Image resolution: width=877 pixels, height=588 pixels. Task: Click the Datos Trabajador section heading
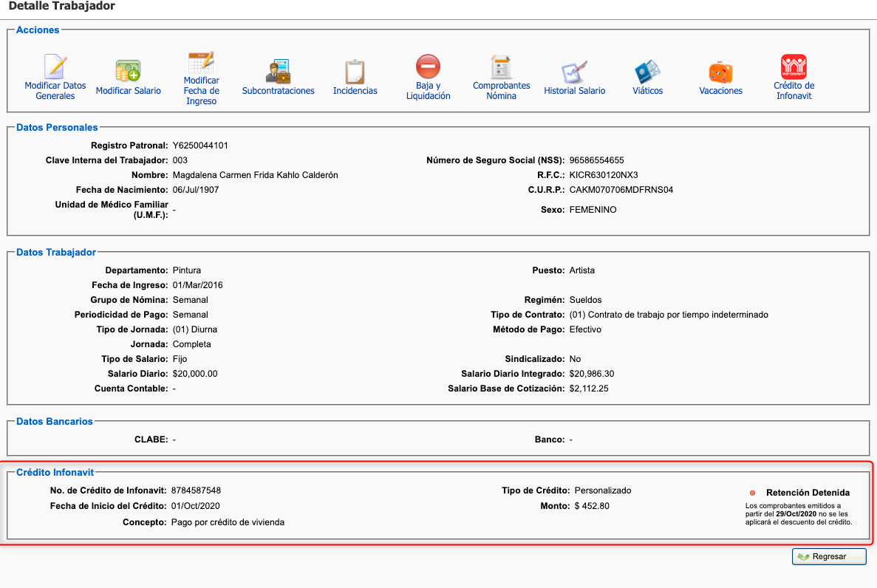point(56,253)
